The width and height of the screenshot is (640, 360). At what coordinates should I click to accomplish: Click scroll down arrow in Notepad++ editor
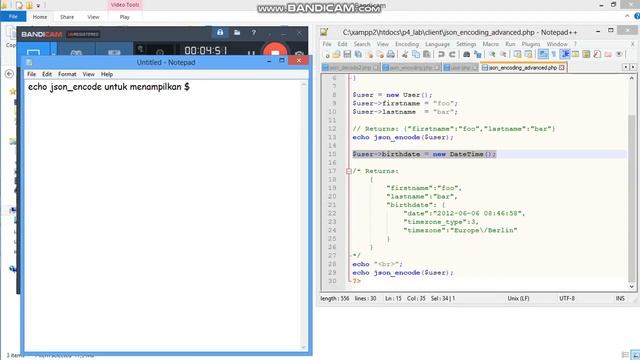pyautogui.click(x=631, y=287)
